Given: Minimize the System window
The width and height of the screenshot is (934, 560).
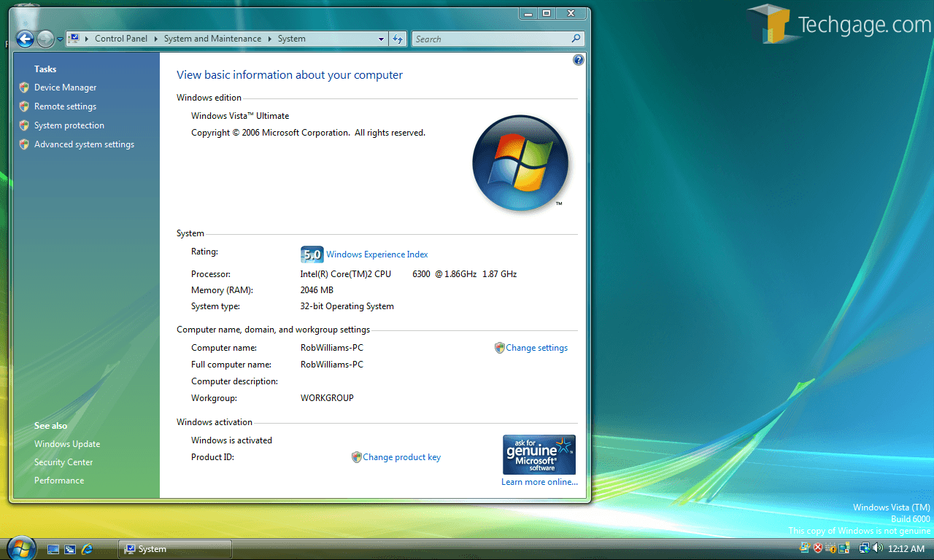Looking at the screenshot, I should tap(529, 13).
